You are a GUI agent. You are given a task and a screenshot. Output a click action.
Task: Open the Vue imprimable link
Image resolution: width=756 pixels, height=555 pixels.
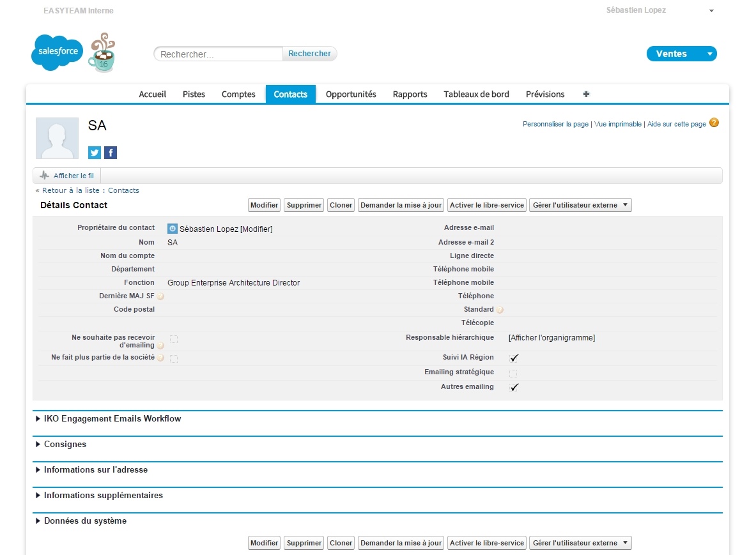point(617,125)
